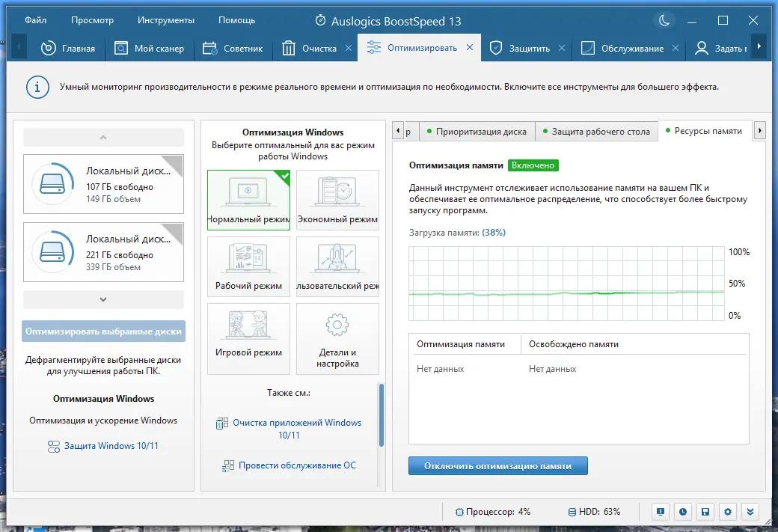Click the middle panel vertical scrollbar

point(381,415)
